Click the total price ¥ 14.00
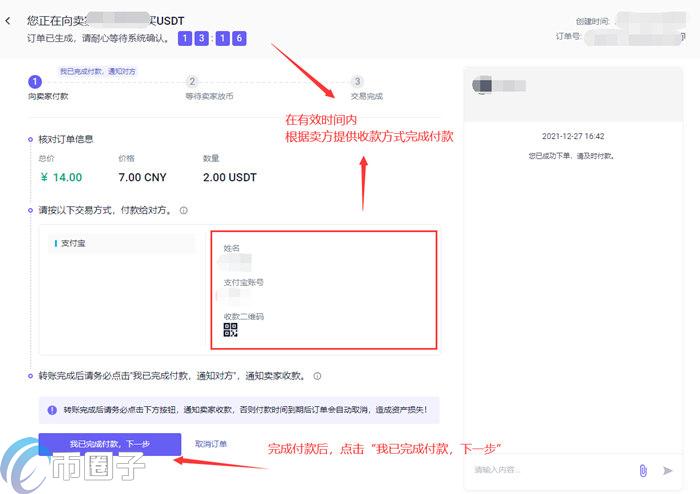This screenshot has height=494, width=700. (x=61, y=177)
